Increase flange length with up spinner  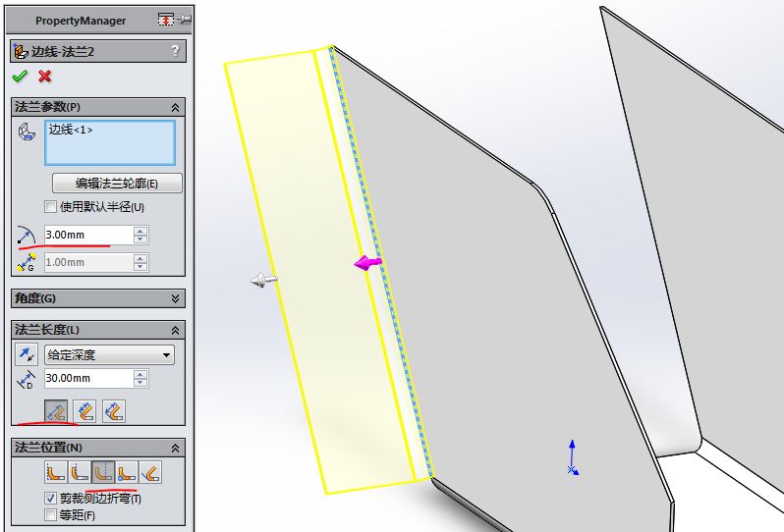[140, 374]
